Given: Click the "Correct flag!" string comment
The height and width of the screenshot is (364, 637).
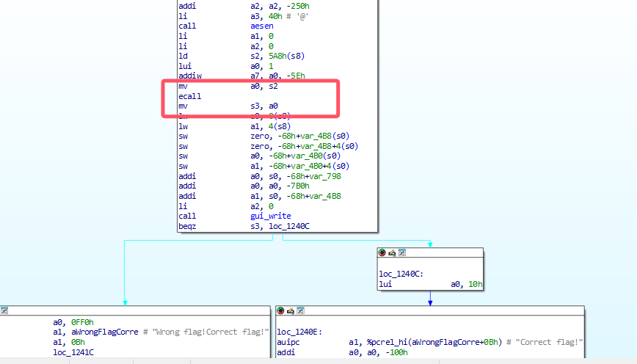Looking at the screenshot, I should pos(549,343).
